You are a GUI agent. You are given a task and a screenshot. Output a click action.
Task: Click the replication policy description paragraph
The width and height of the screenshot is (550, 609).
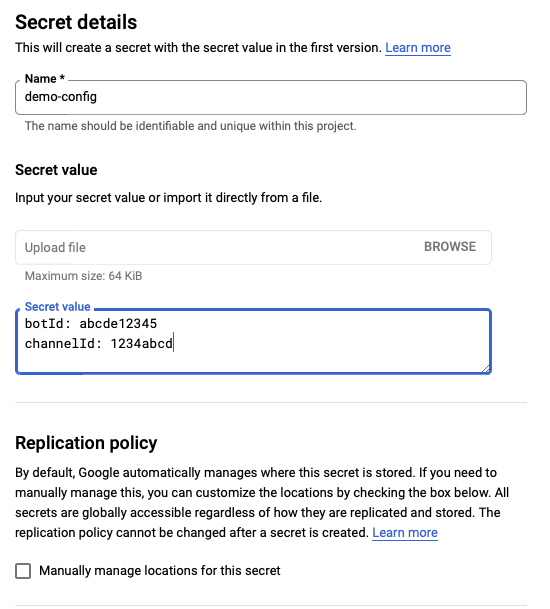coord(262,503)
